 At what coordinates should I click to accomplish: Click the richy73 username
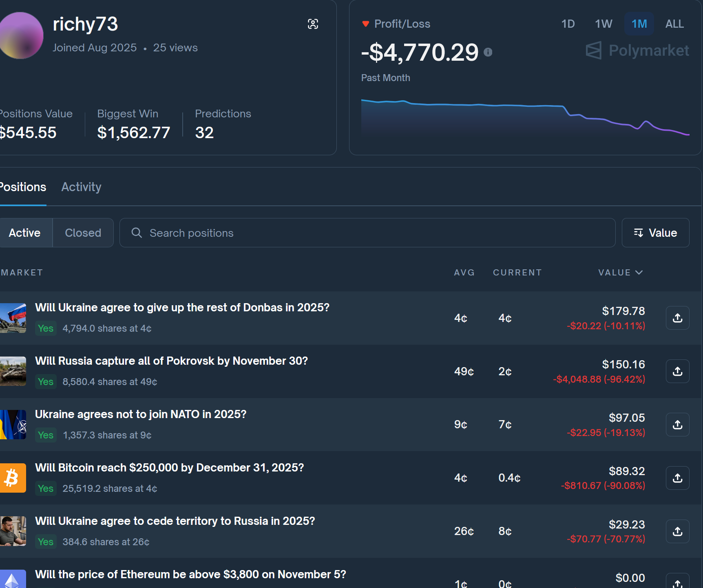85,24
